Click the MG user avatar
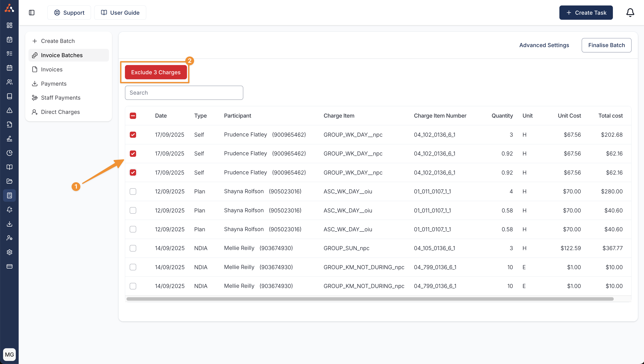This screenshot has height=364, width=644. 9,354
